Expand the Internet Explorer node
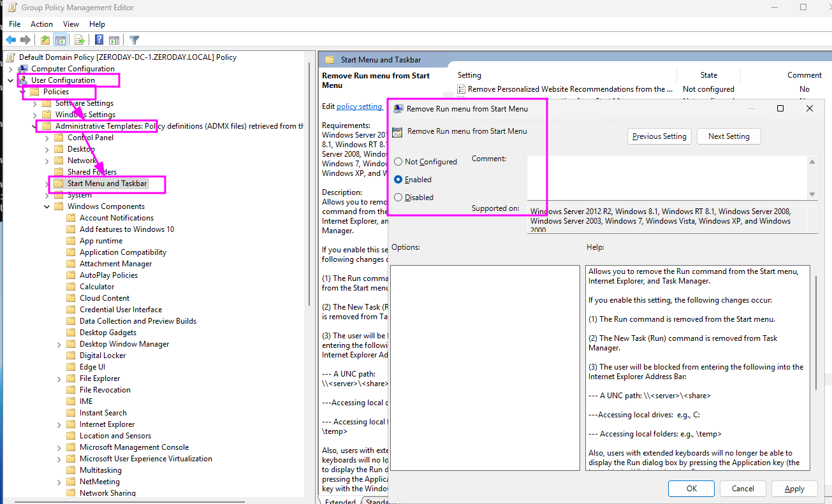The height and width of the screenshot is (504, 832). click(x=59, y=424)
